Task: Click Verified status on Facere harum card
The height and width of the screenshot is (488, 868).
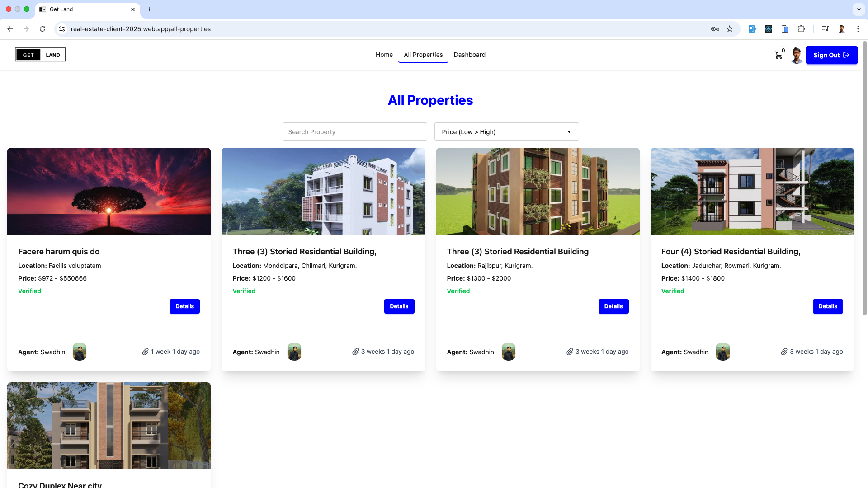Action: pos(29,291)
